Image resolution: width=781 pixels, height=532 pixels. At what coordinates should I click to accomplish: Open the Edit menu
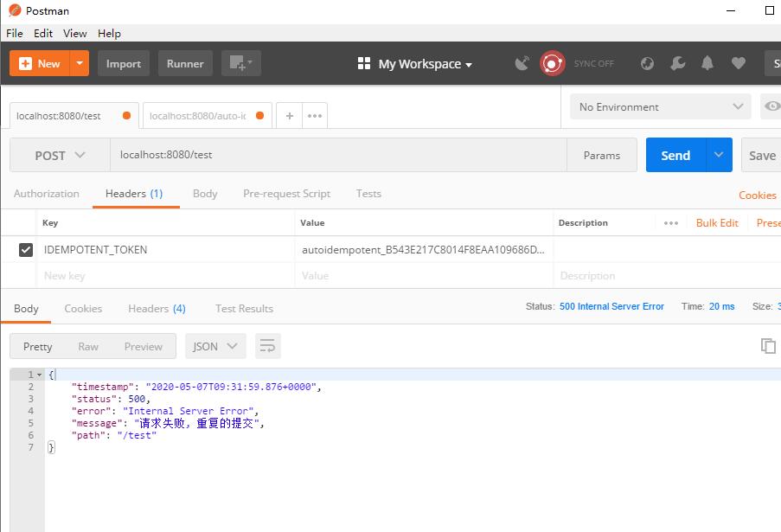pyautogui.click(x=43, y=34)
